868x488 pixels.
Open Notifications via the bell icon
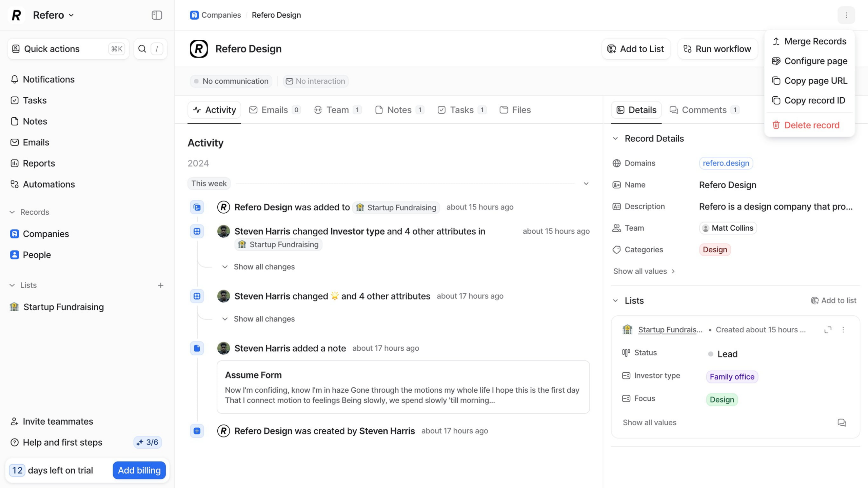(14, 79)
